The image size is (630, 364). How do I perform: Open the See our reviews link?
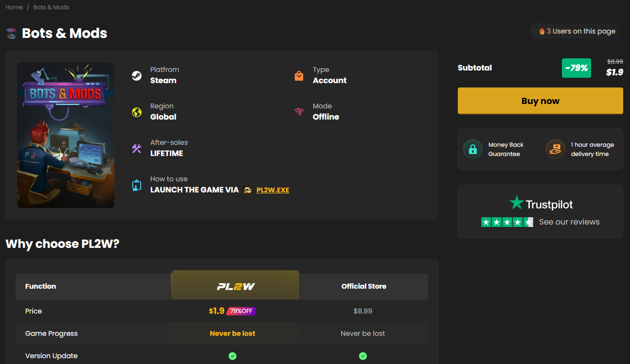569,222
